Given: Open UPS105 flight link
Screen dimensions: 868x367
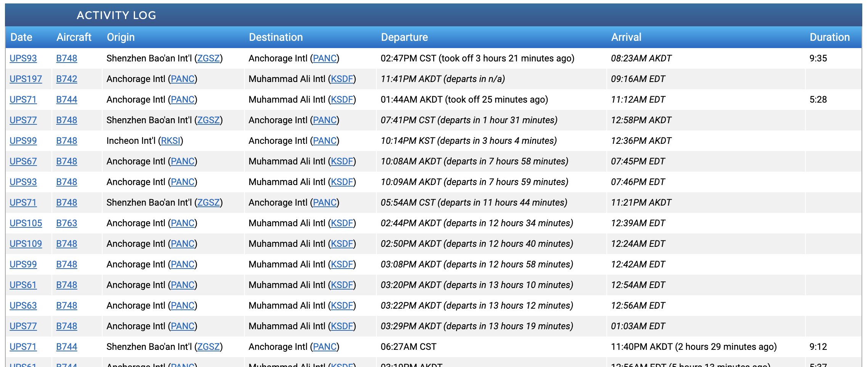Looking at the screenshot, I should (x=26, y=223).
